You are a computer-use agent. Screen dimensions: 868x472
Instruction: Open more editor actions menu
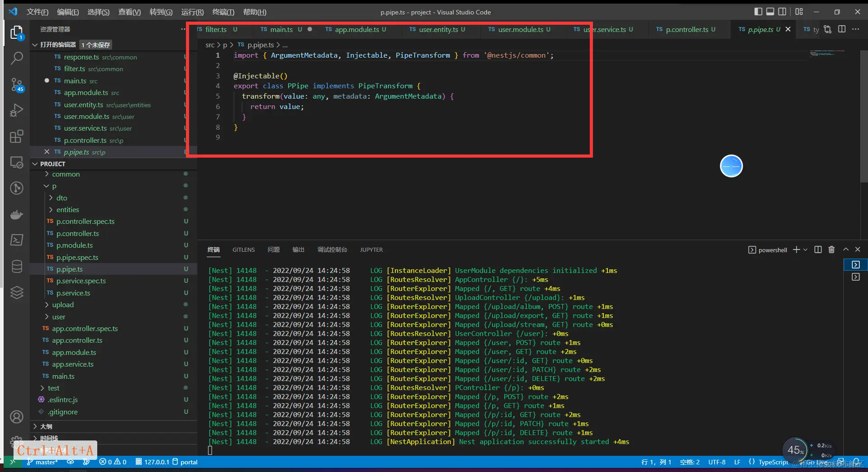(x=856, y=29)
